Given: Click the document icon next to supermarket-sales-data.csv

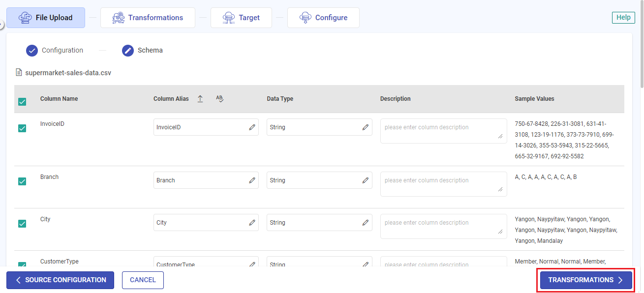Looking at the screenshot, I should click(19, 72).
